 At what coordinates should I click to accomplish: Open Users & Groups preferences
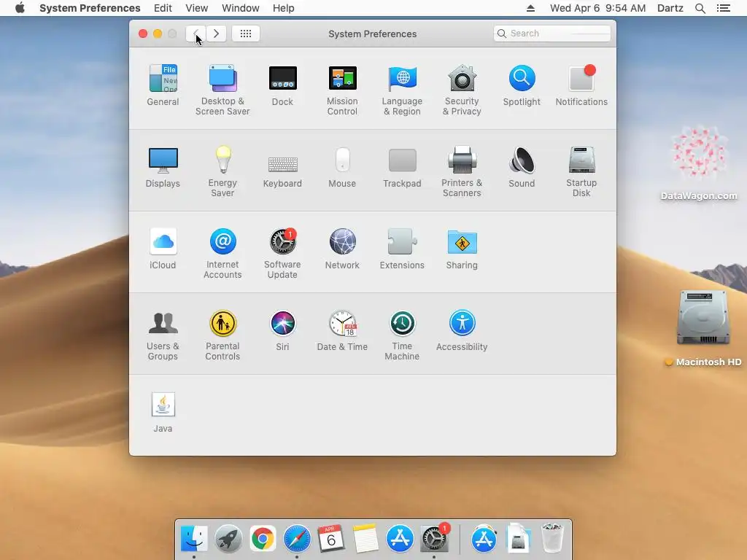163,335
